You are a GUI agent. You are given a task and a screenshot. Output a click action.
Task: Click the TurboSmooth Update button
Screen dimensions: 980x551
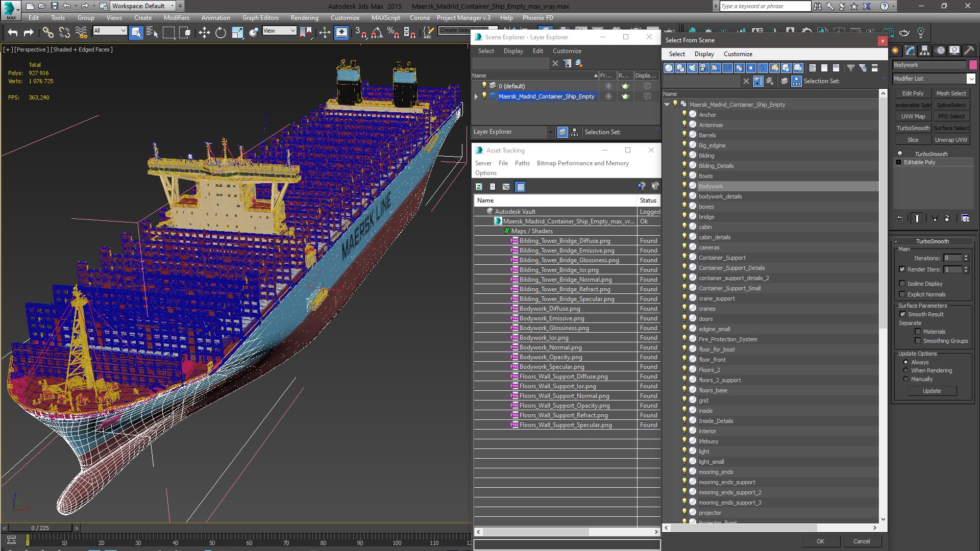pos(932,391)
